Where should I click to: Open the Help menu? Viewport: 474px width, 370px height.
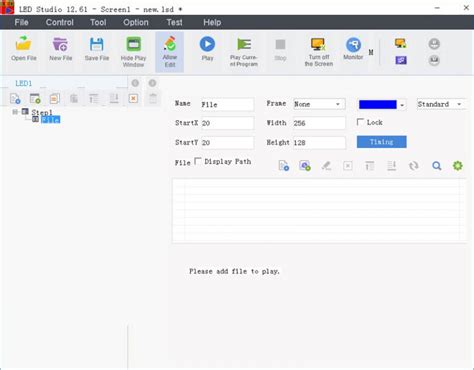212,22
